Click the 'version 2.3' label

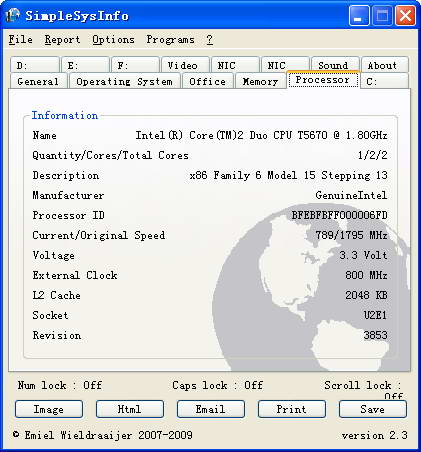(375, 435)
